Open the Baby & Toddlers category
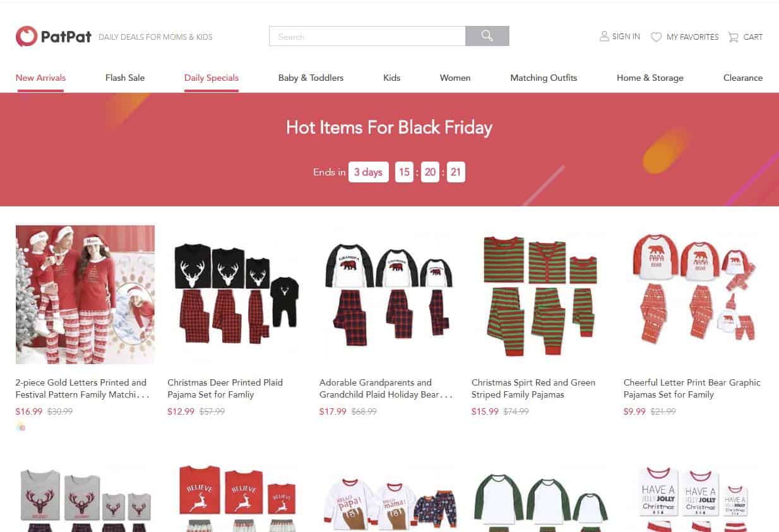The image size is (779, 532). point(311,78)
